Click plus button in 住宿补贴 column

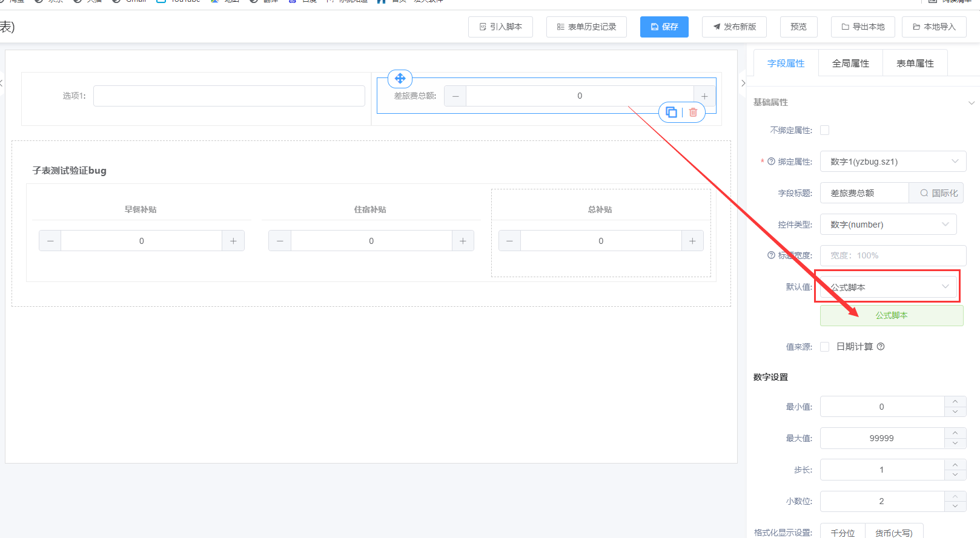point(463,241)
